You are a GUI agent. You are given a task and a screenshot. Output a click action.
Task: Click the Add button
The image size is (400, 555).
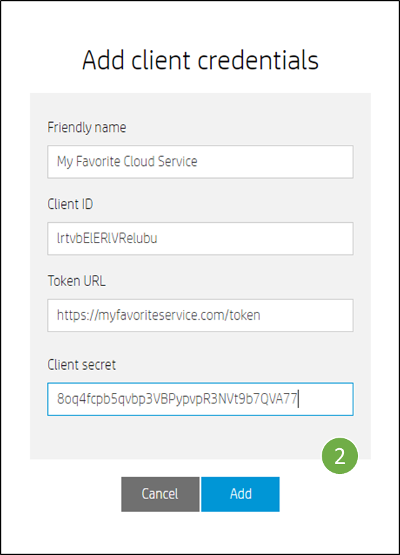[240, 494]
